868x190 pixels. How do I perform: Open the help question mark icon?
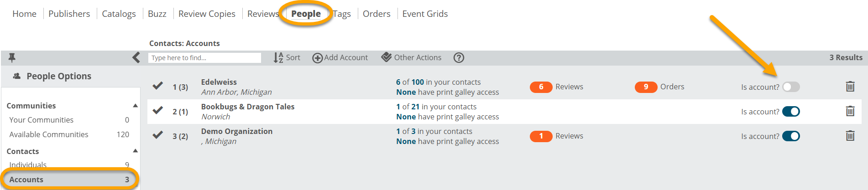(x=459, y=57)
